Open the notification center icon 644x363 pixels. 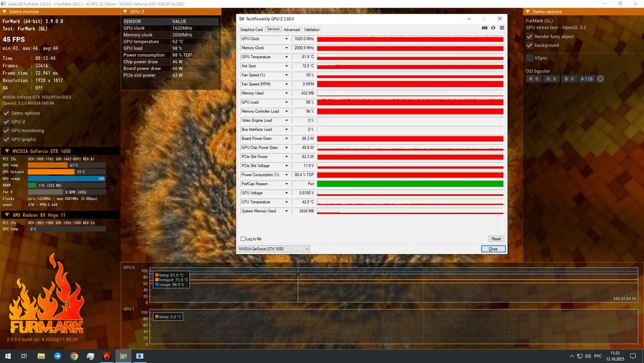pyautogui.click(x=633, y=356)
